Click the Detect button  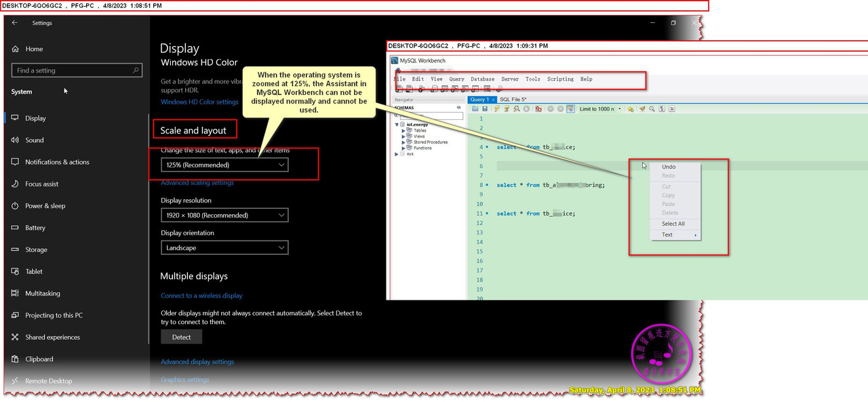coord(182,337)
